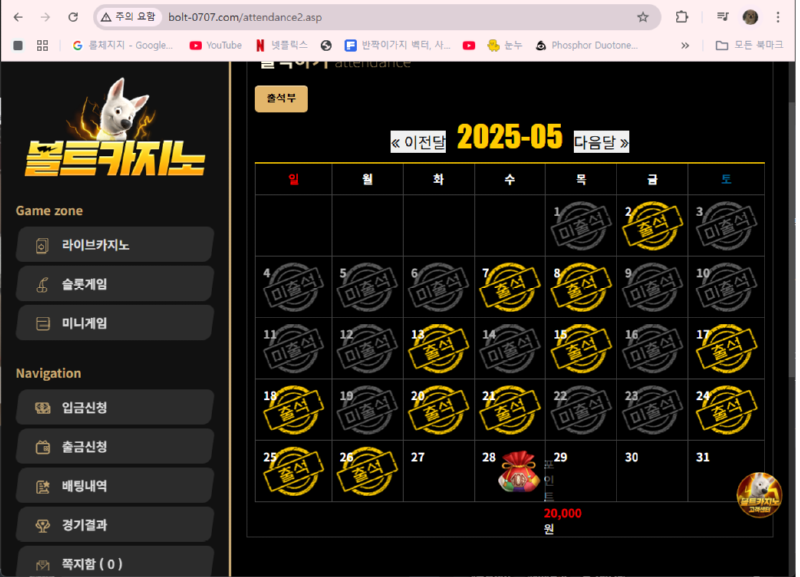Screen dimensions: 800x577
Task: Click the 미니게임 sidebar icon
Action: pyautogui.click(x=43, y=323)
